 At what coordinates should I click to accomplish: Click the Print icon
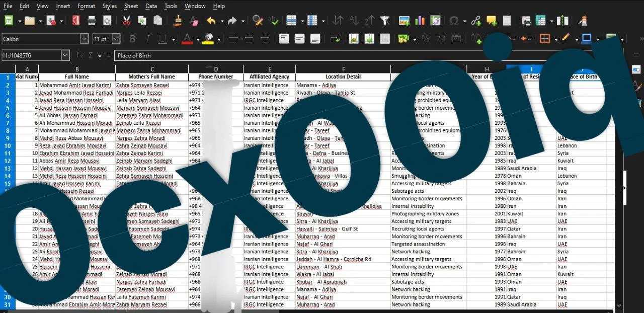92,21
